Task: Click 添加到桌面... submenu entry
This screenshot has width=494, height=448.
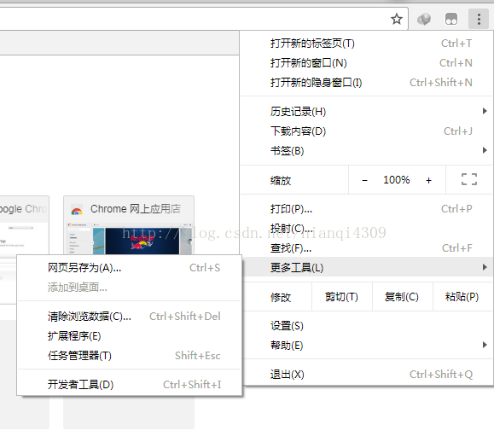Action: point(129,288)
